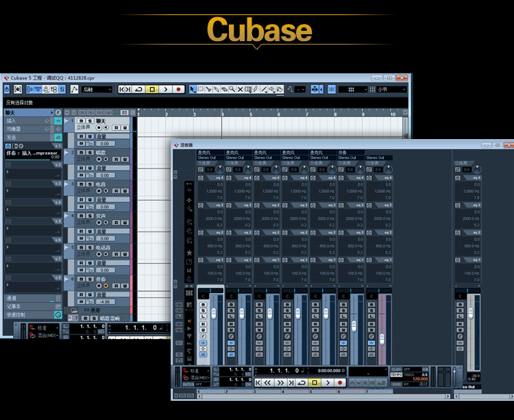Toggle TEMPO track in transport panel
Image resolution: width=514 pixels, height=420 pixels.
click(x=396, y=375)
